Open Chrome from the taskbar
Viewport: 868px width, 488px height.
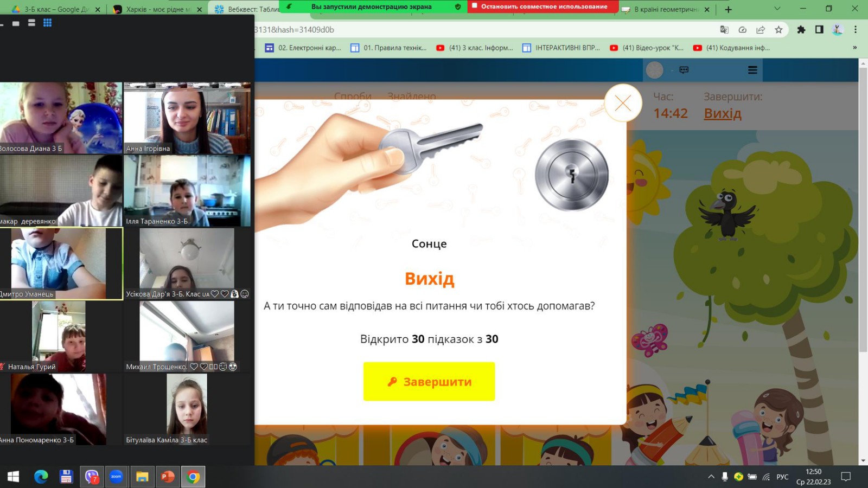click(x=193, y=477)
